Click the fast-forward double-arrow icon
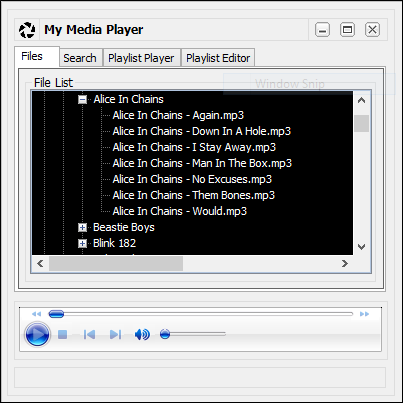Screen dimensions: 403x403 364,314
